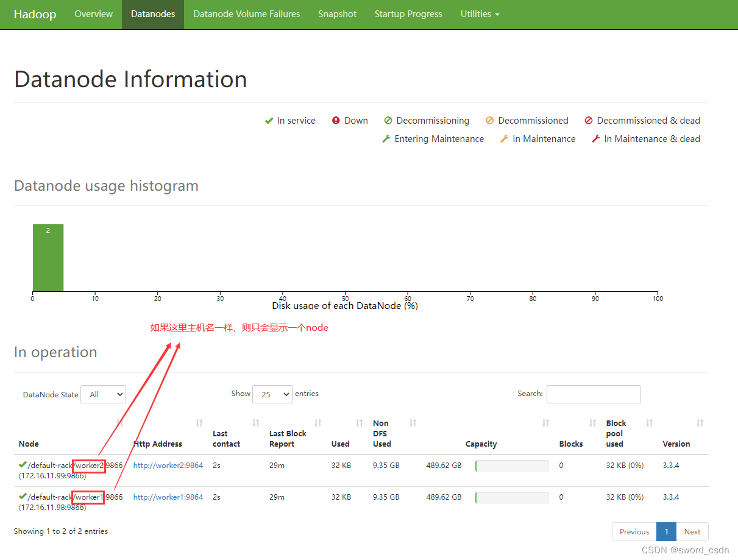Open the Show entries count dropdown
Image resolution: width=738 pixels, height=560 pixels.
click(x=272, y=394)
